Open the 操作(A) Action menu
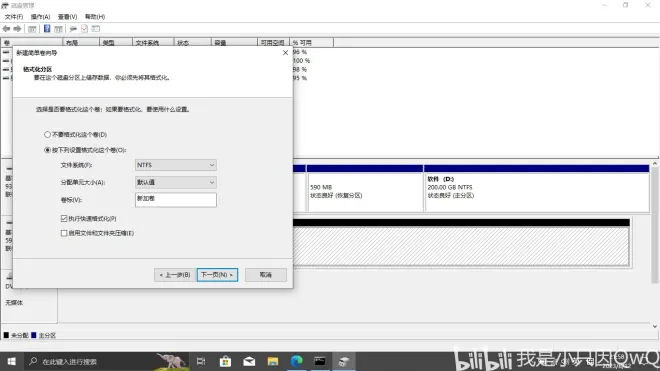 pyautogui.click(x=40, y=17)
